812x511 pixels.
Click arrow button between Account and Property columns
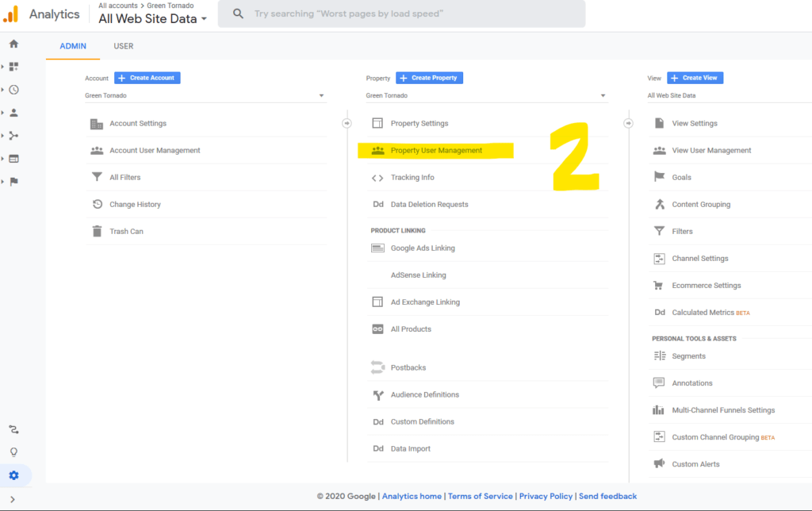tap(347, 123)
